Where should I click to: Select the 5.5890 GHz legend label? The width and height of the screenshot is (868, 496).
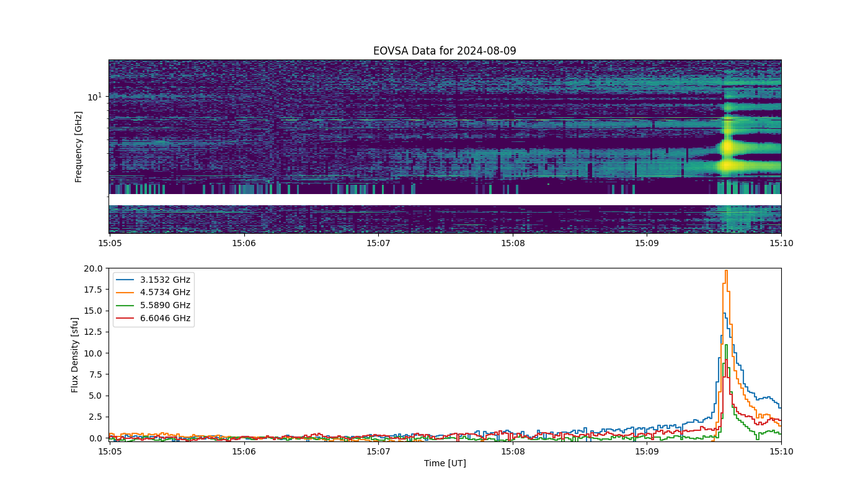[165, 306]
